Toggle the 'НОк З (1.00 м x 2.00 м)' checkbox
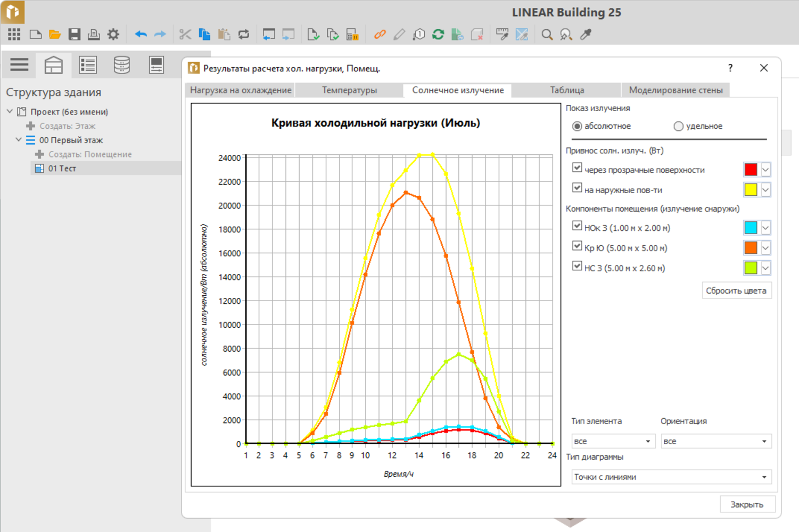Screen dimensions: 799x532 tap(577, 226)
